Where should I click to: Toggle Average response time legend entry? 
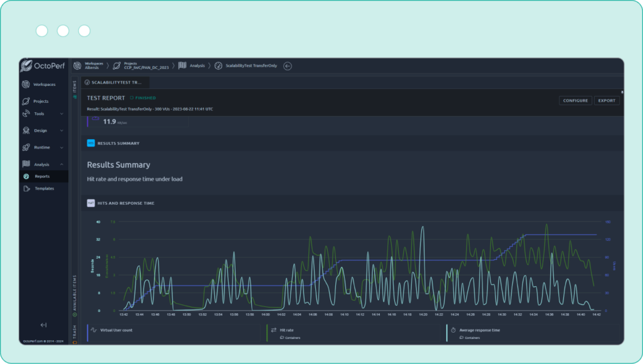click(x=478, y=330)
